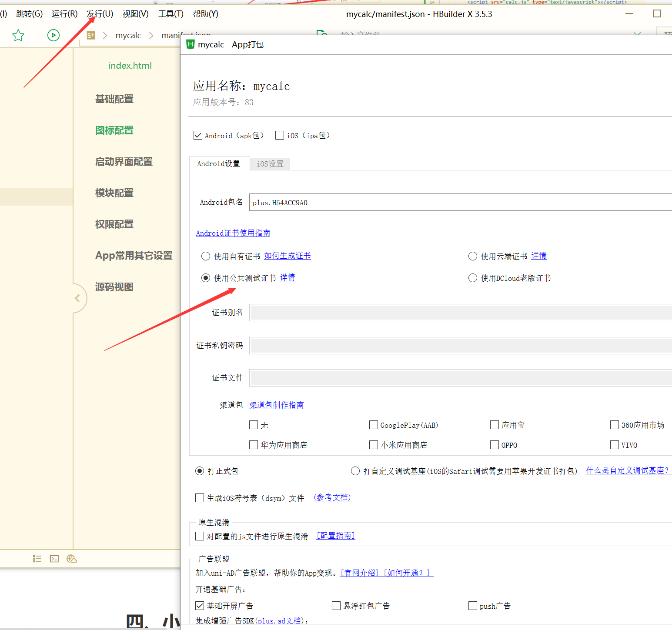
Task: Check 对配置的js文件进行原生混淆 checkbox
Action: tap(200, 536)
